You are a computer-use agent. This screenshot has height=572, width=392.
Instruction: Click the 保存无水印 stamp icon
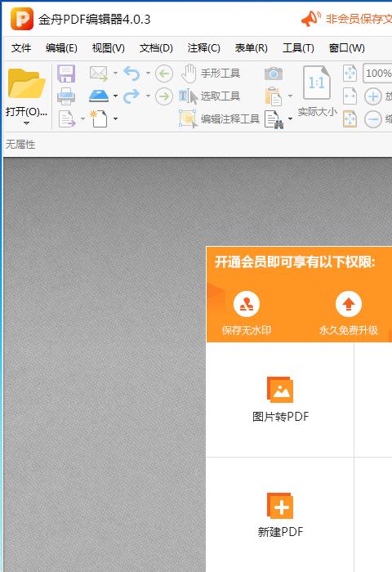pyautogui.click(x=247, y=304)
